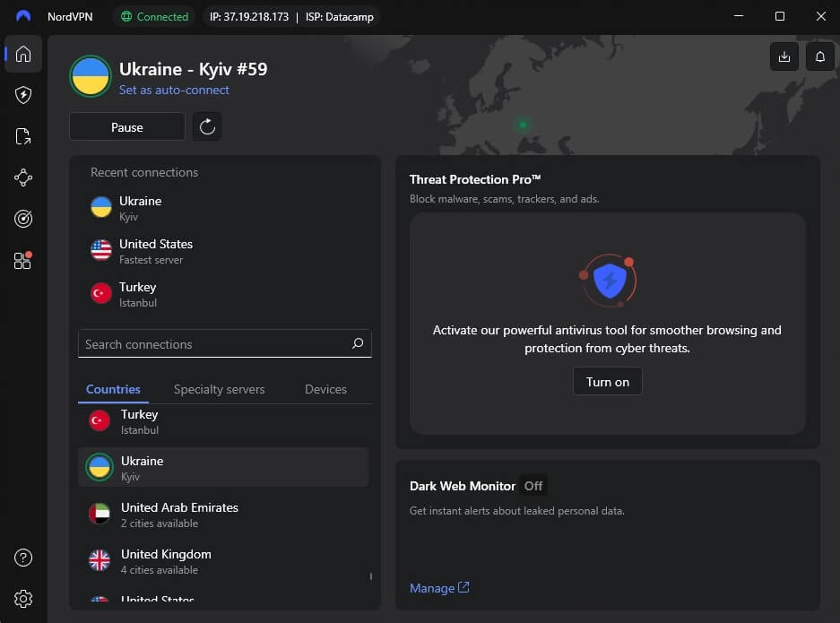Select the file-sharing icon in the sidebar
Image resolution: width=840 pixels, height=623 pixels.
click(22, 136)
